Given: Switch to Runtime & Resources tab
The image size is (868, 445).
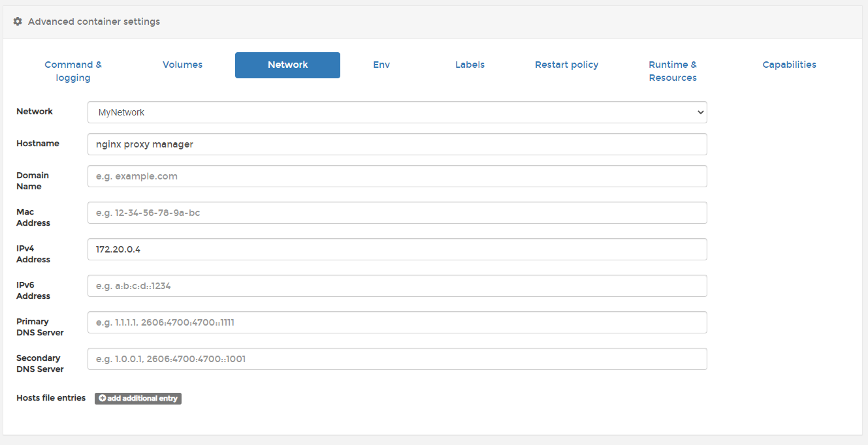Looking at the screenshot, I should [673, 71].
